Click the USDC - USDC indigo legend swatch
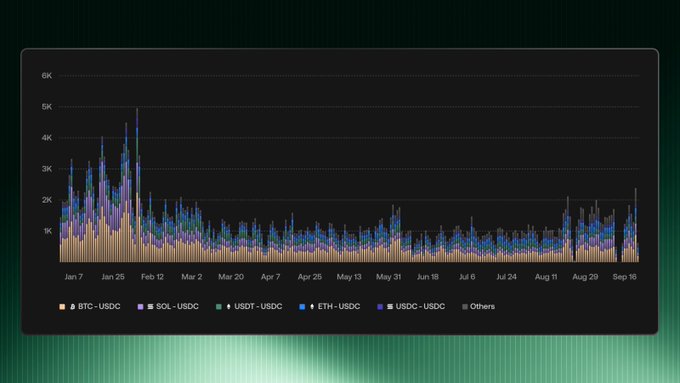 pos(380,307)
